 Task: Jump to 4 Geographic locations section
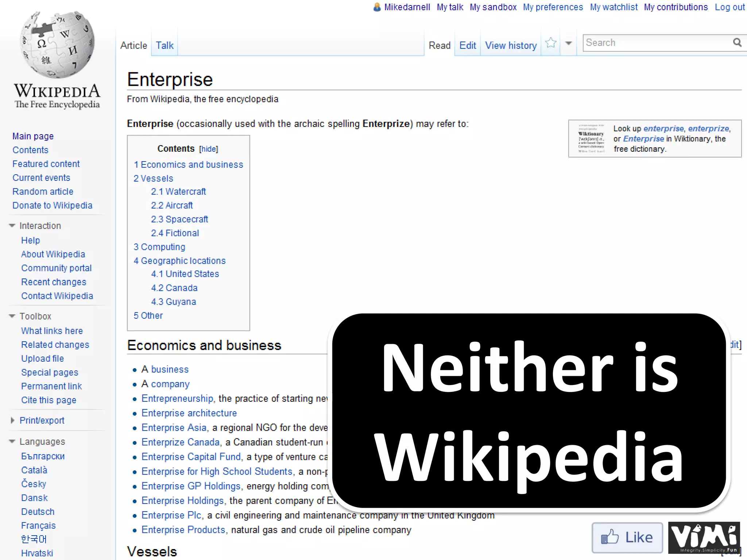click(179, 261)
